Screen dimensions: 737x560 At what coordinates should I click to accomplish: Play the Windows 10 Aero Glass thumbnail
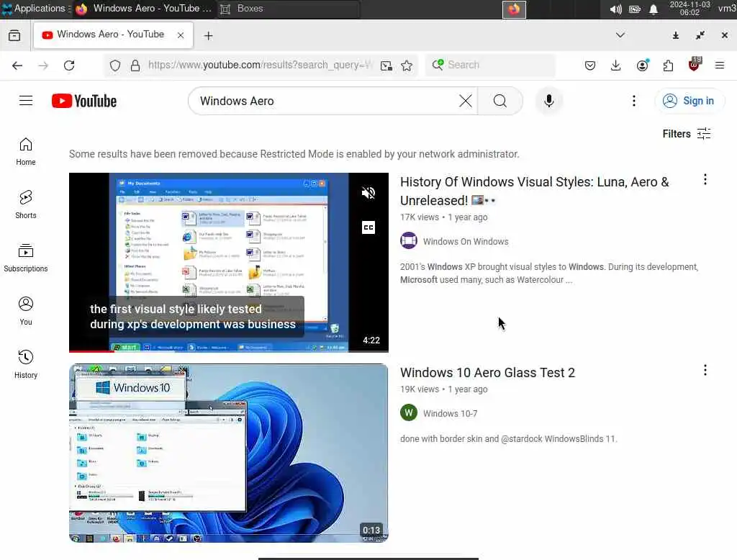pyautogui.click(x=228, y=453)
